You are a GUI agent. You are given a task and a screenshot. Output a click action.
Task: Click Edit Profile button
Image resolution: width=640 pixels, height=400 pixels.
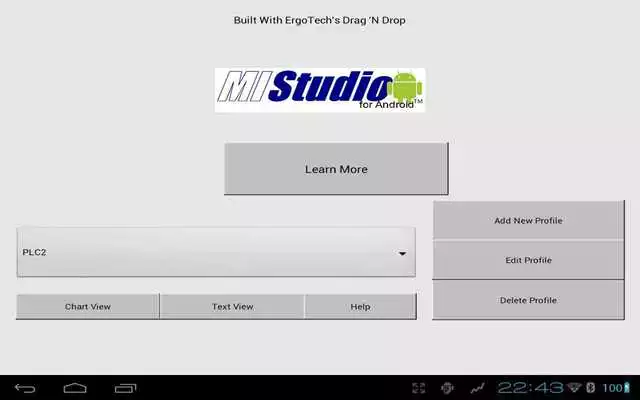coord(529,260)
